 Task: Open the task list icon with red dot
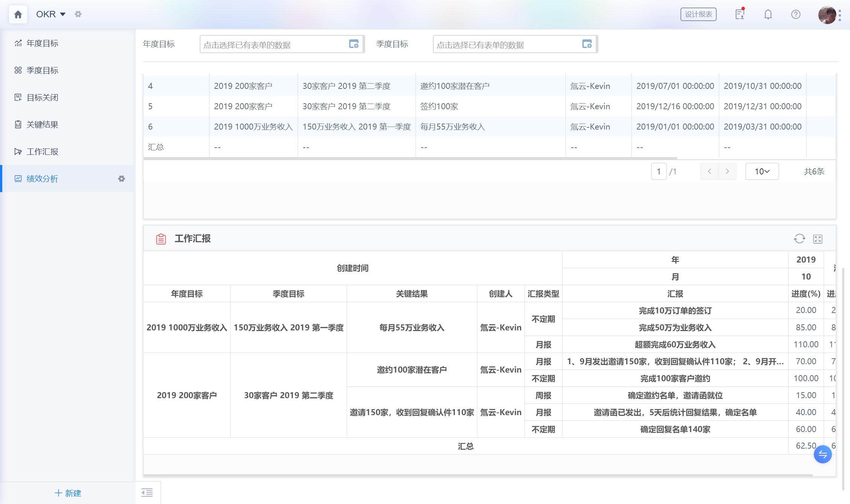[740, 14]
